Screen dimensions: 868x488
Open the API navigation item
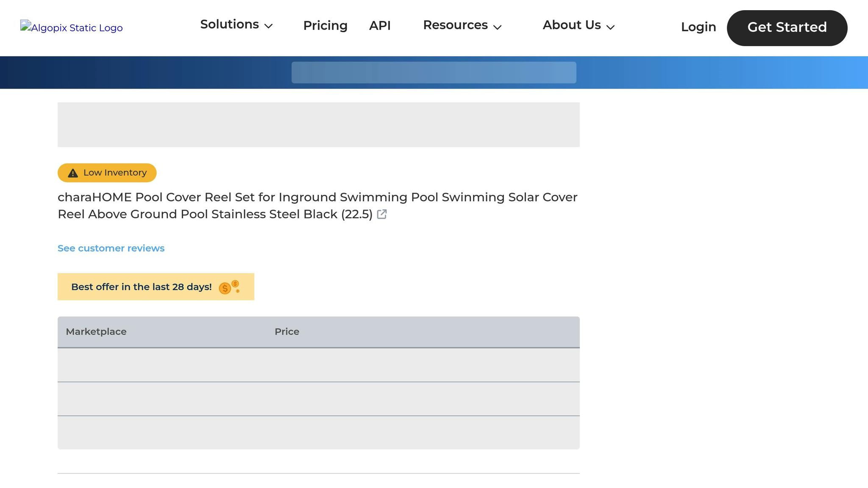coord(380,26)
